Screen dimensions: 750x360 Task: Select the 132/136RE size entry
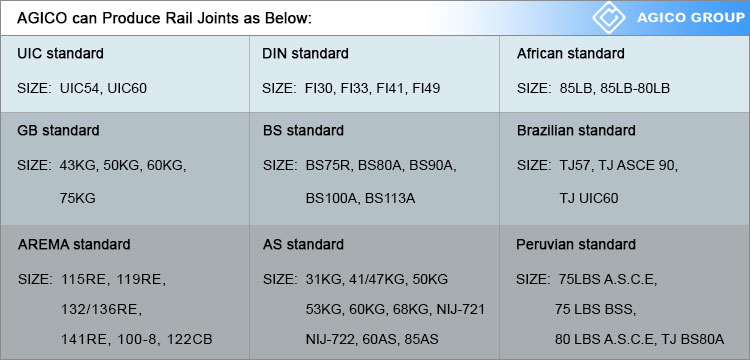101,310
